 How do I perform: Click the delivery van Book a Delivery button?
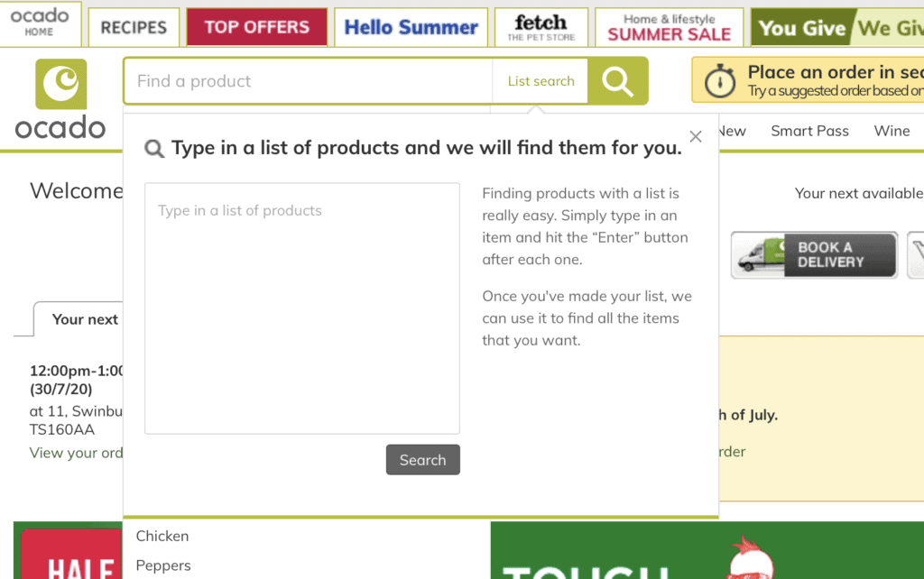(814, 255)
